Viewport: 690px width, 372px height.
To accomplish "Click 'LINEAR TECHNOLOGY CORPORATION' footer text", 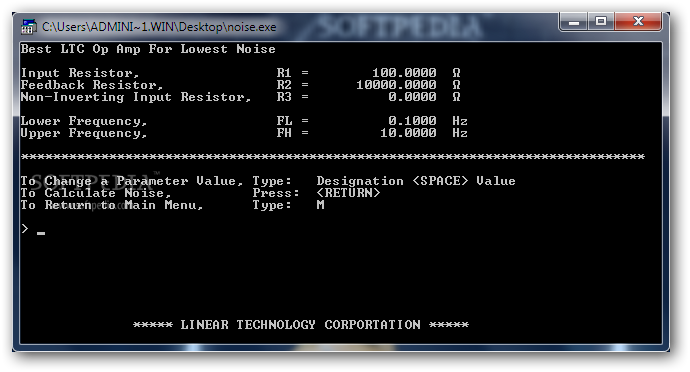I will [x=301, y=325].
